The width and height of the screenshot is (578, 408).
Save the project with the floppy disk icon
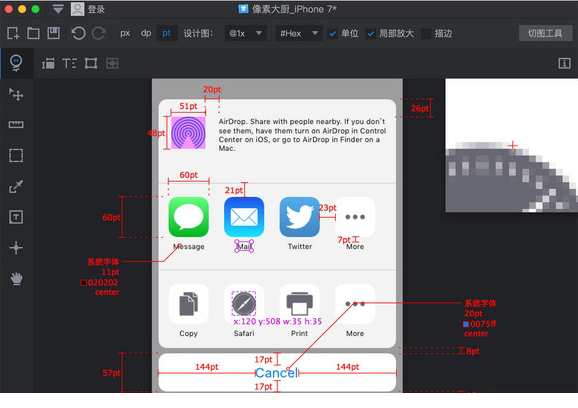[53, 33]
